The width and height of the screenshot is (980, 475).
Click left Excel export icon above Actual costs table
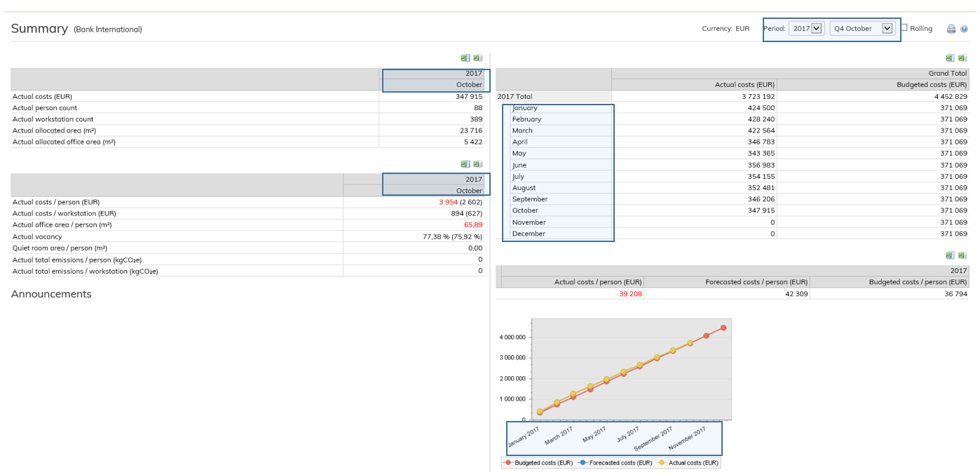[465, 58]
